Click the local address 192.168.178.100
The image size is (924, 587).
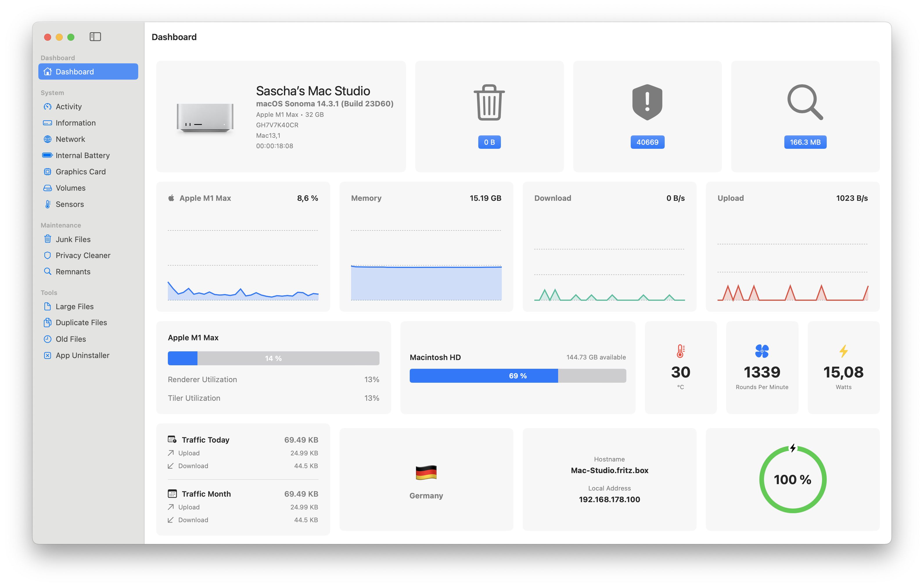pyautogui.click(x=609, y=500)
